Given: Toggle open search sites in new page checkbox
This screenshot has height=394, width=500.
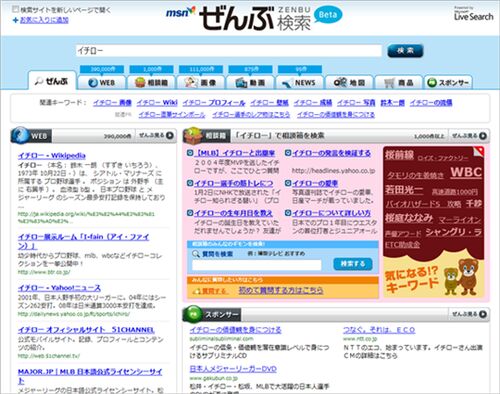Looking at the screenshot, I should 15,9.
